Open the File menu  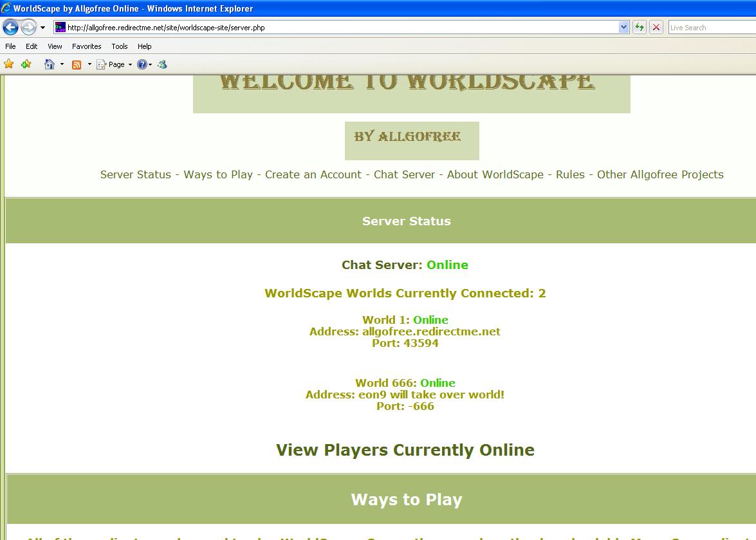pyautogui.click(x=10, y=46)
